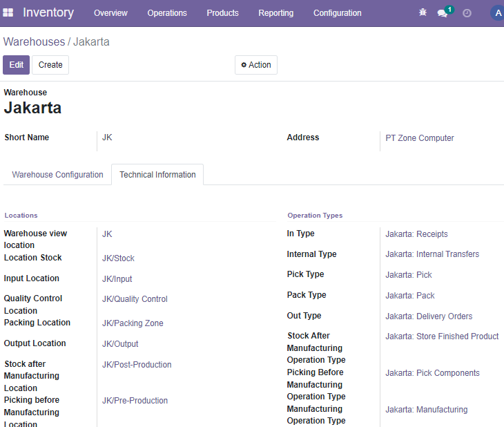Click the Location Stock label
Image resolution: width=504 pixels, height=427 pixels.
[x=32, y=258]
